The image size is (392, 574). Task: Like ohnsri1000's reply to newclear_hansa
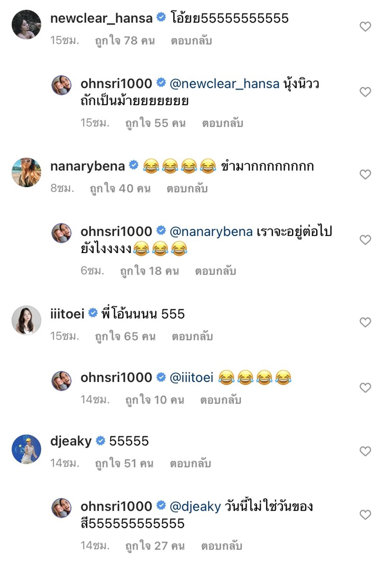click(x=365, y=92)
